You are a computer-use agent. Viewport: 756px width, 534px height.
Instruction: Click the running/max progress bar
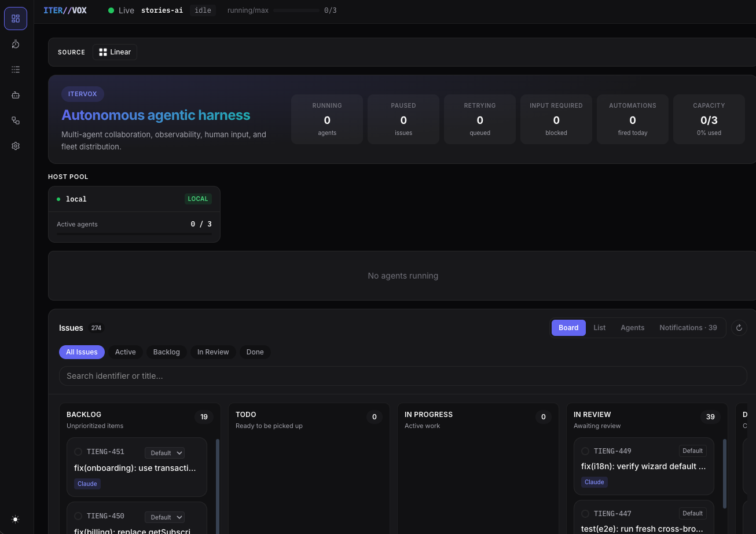(x=296, y=10)
